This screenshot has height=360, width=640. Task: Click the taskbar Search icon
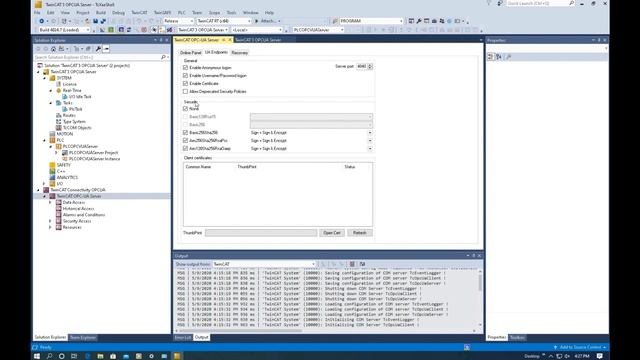coord(49,356)
